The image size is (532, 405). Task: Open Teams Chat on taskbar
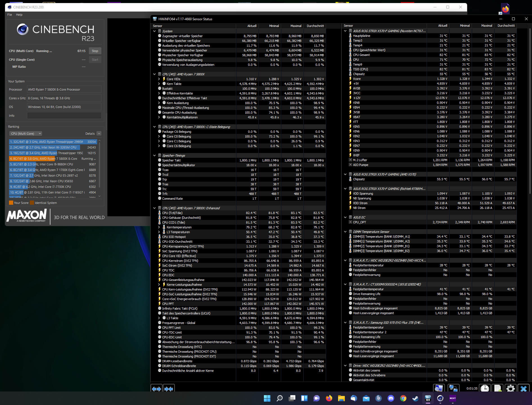(317, 398)
